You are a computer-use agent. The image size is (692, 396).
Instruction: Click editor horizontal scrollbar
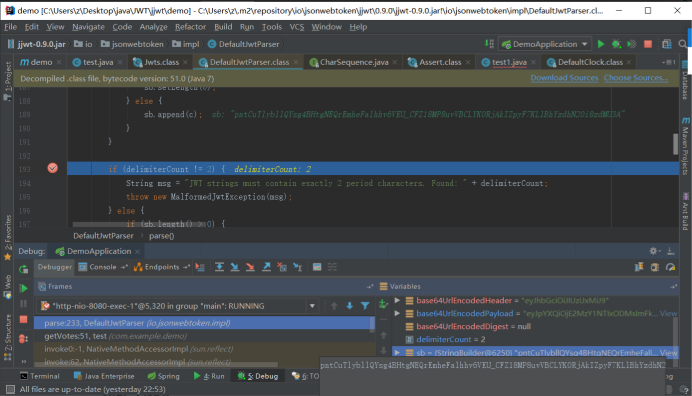(139, 225)
